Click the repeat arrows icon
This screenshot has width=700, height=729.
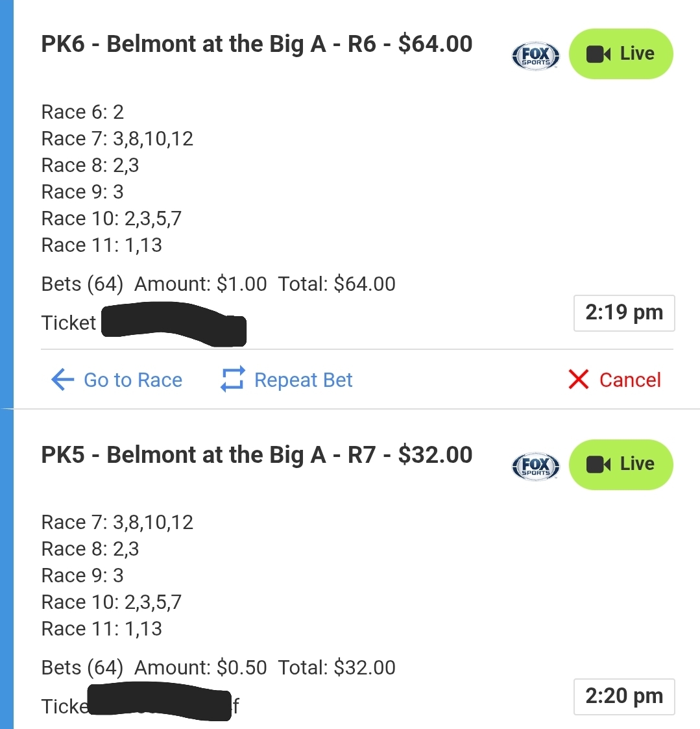pyautogui.click(x=233, y=380)
